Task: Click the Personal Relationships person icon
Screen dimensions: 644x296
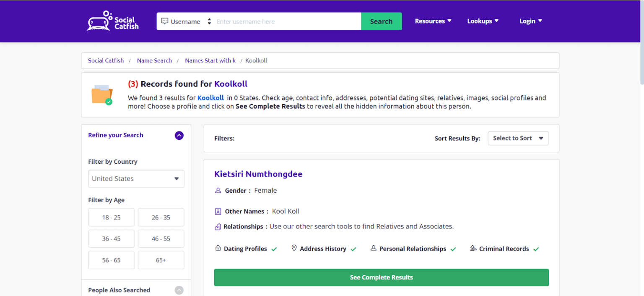Action: (x=373, y=248)
